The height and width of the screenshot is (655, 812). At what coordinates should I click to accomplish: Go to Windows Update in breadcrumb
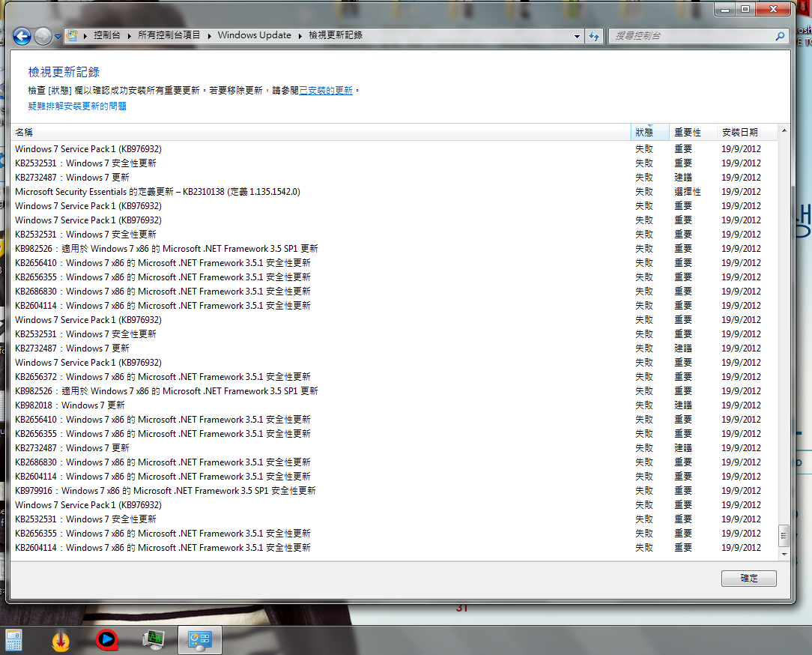coord(254,35)
